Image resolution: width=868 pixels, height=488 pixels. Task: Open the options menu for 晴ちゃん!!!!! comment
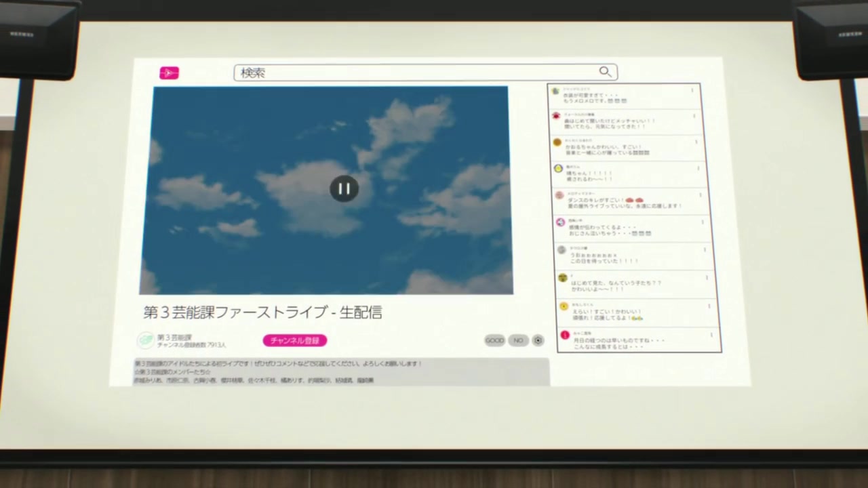pos(698,168)
